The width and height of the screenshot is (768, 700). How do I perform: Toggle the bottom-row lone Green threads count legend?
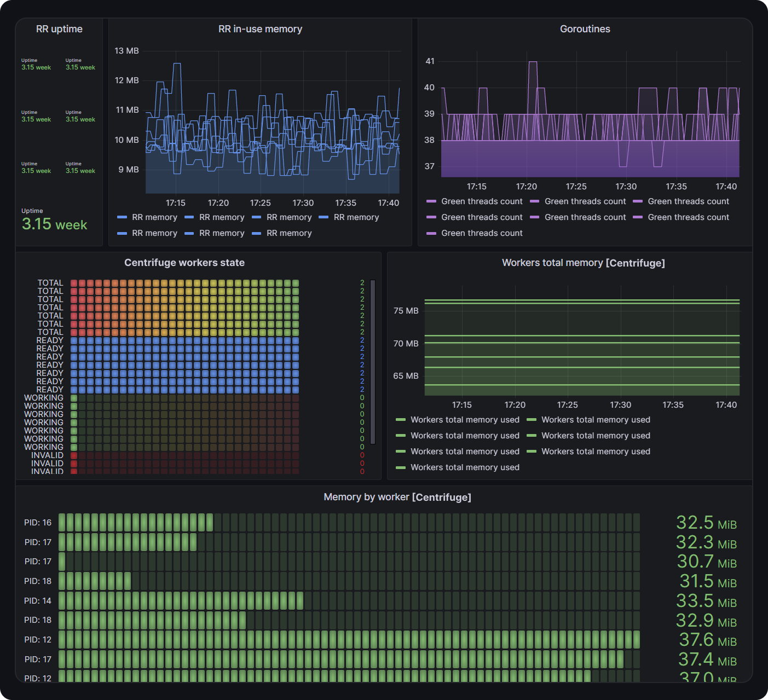482,233
